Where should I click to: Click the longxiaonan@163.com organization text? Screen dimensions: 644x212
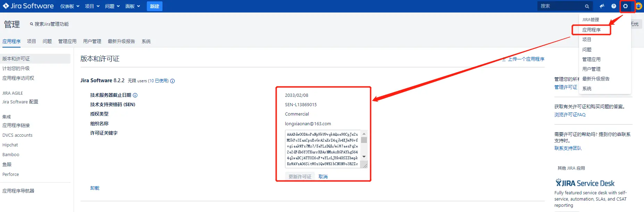[x=308, y=124]
